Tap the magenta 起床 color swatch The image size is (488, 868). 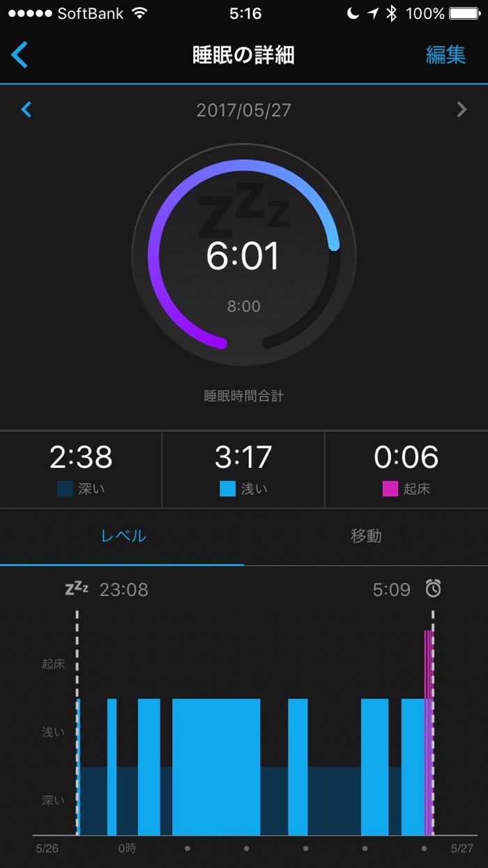click(x=389, y=489)
